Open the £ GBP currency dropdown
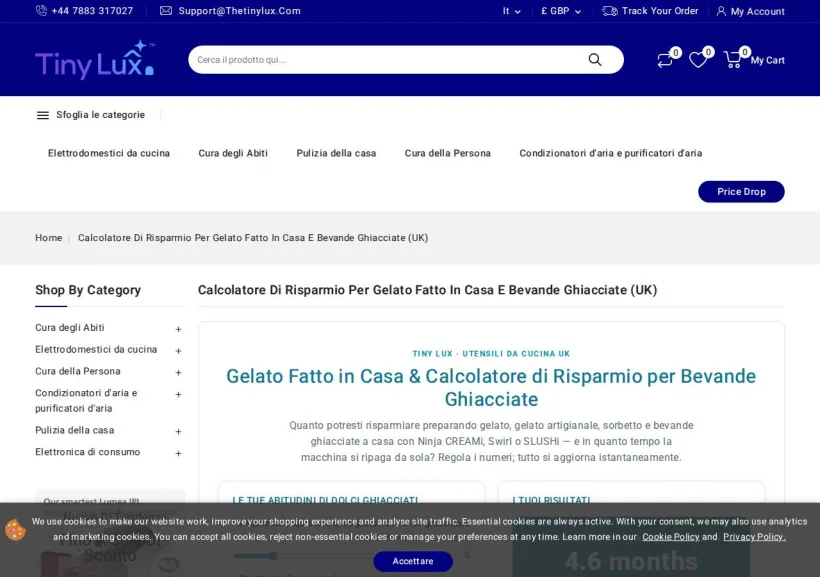This screenshot has height=577, width=820. point(561,11)
